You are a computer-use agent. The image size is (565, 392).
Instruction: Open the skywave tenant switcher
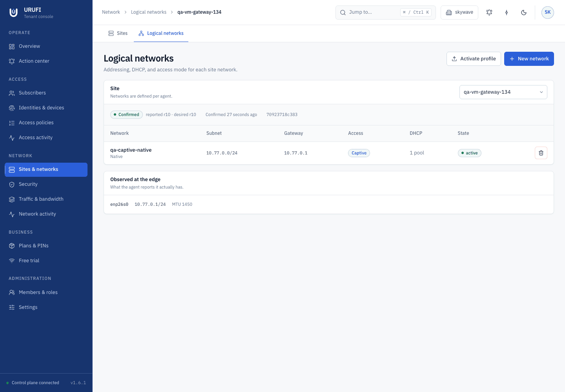[459, 13]
